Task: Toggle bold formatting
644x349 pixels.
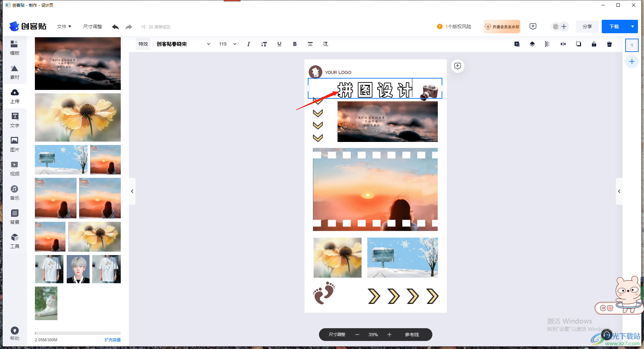Action: (295, 44)
